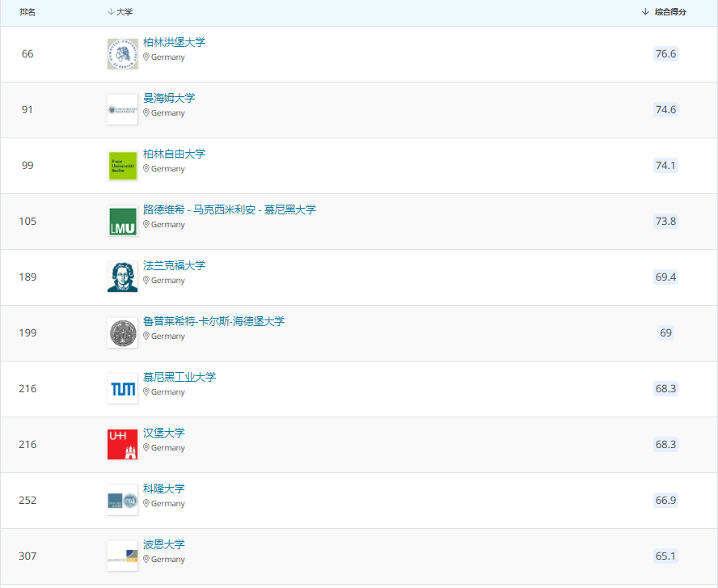Click the location pin under 科隆大学

[146, 503]
